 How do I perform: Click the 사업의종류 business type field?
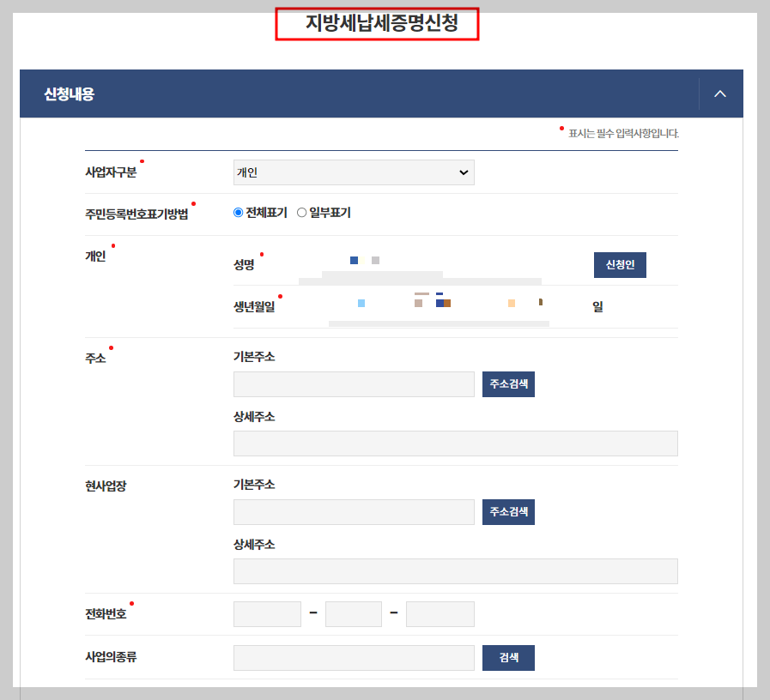click(354, 657)
